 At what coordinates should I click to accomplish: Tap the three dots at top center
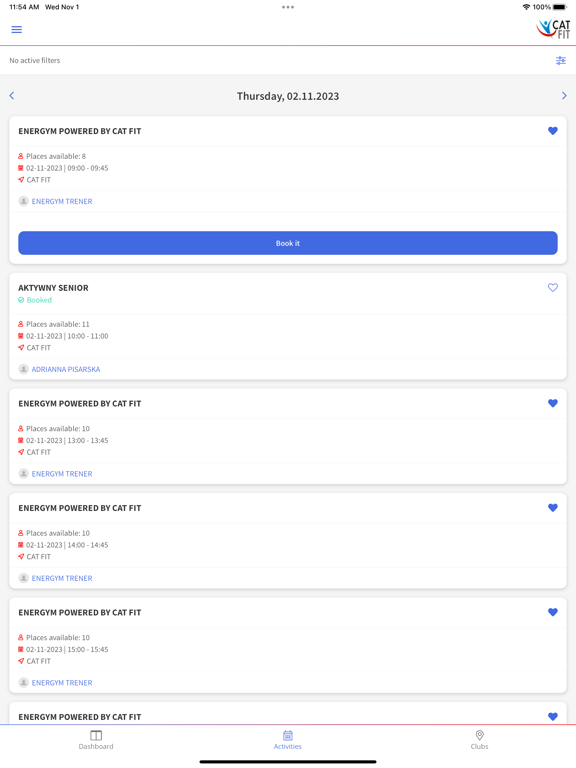click(x=288, y=7)
